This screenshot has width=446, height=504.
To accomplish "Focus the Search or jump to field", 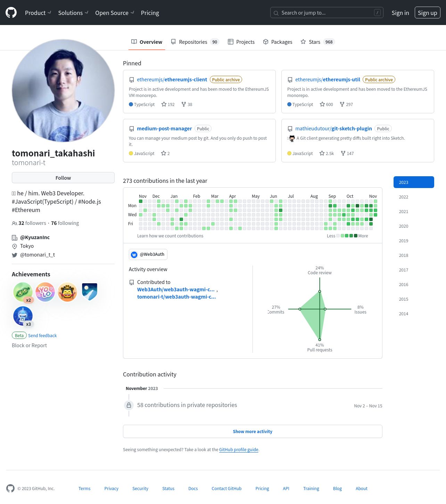I will point(327,13).
